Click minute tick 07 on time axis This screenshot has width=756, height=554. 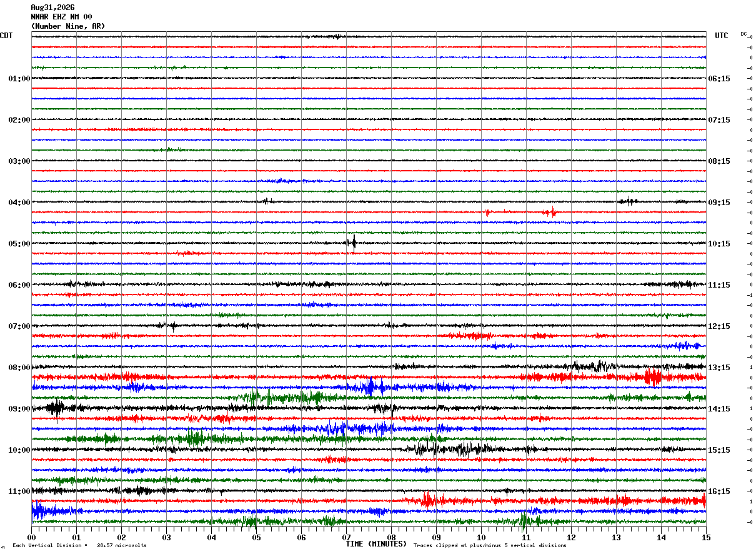tap(346, 537)
